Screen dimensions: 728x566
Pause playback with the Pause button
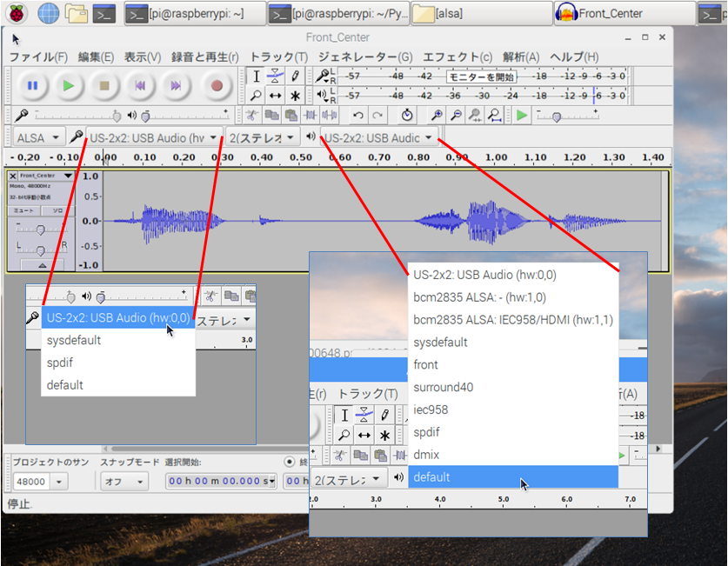(x=32, y=86)
